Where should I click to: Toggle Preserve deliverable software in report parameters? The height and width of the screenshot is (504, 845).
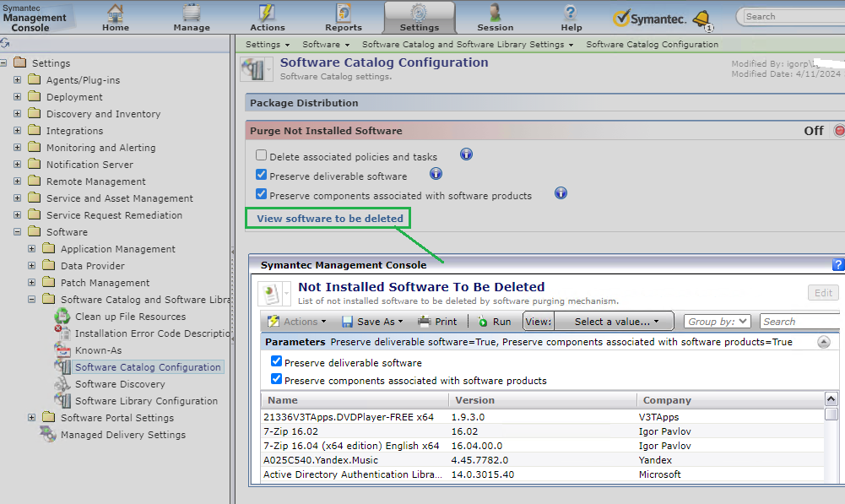(x=276, y=361)
